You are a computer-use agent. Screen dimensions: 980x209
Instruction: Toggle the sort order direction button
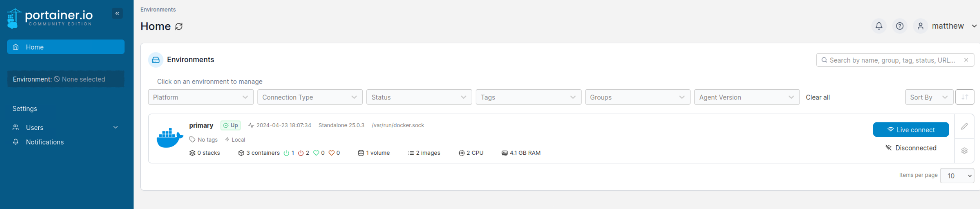(964, 97)
